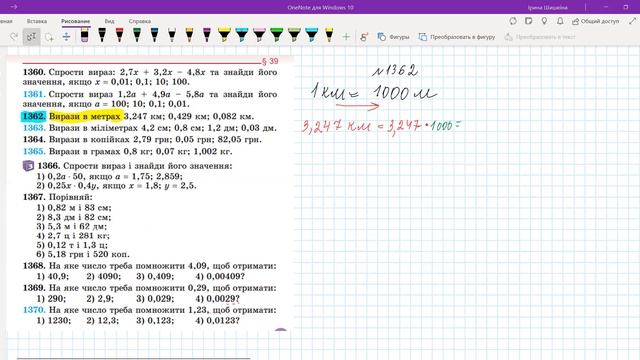The image size is (640, 360).
Task: Select the red pen
Action: [119, 35]
